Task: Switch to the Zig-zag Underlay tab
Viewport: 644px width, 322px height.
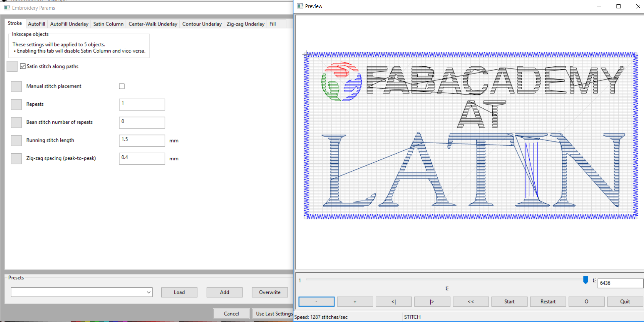Action: [x=246, y=24]
